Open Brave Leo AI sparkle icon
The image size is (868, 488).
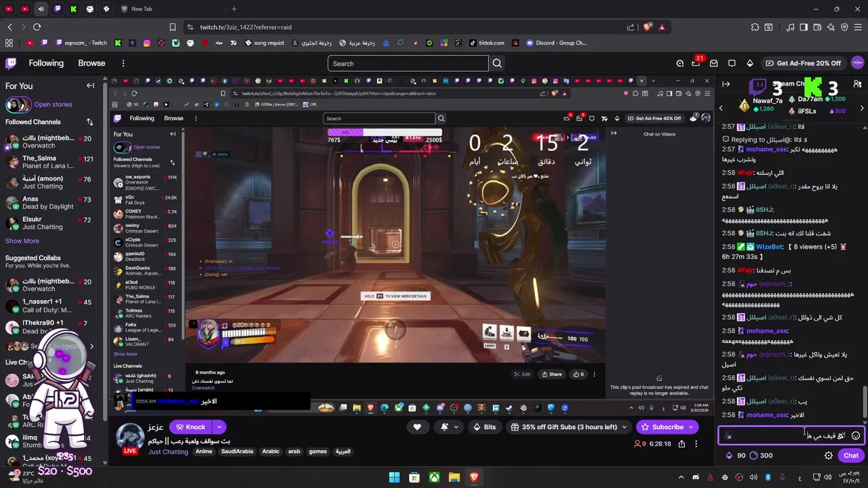pos(831,27)
